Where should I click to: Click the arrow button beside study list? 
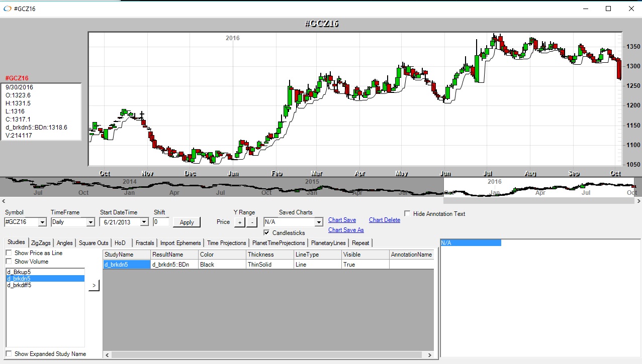94,285
